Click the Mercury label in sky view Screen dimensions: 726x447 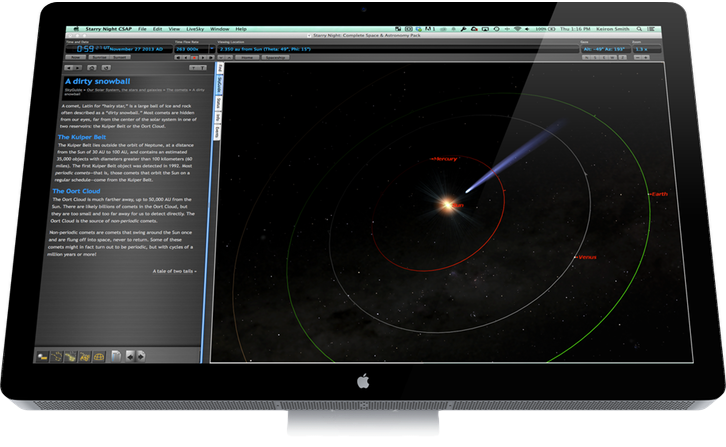click(444, 159)
